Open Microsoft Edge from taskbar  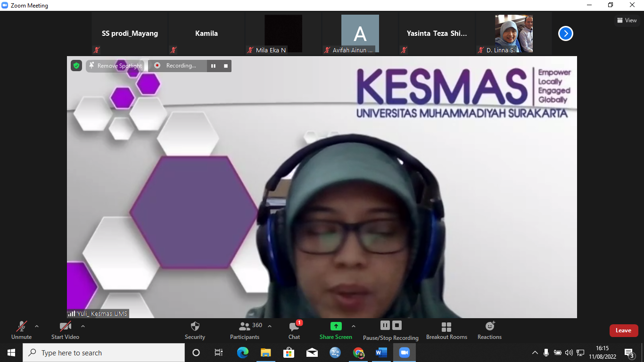pos(242,353)
